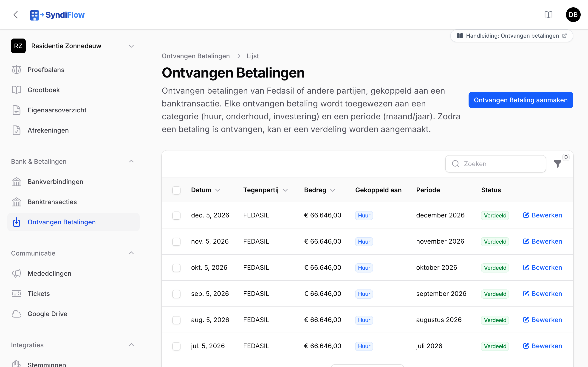Check the dec. 5, 2026 row checkbox
Viewport: 588px width, 367px height.
(176, 215)
